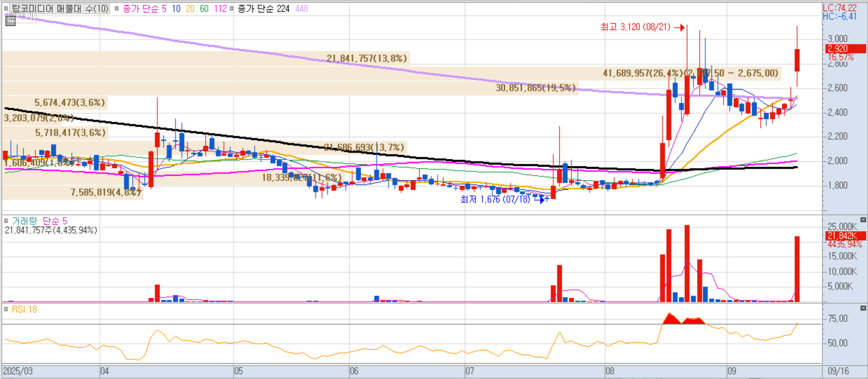Click the 30,851,865(19.5%) volume profile label
Image resolution: width=868 pixels, height=379 pixels.
click(535, 88)
